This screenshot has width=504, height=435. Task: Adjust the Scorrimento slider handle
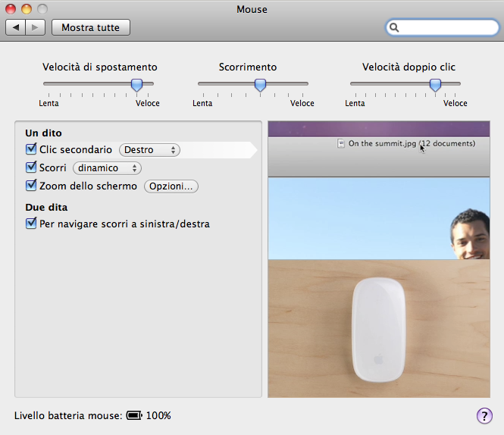coord(260,84)
